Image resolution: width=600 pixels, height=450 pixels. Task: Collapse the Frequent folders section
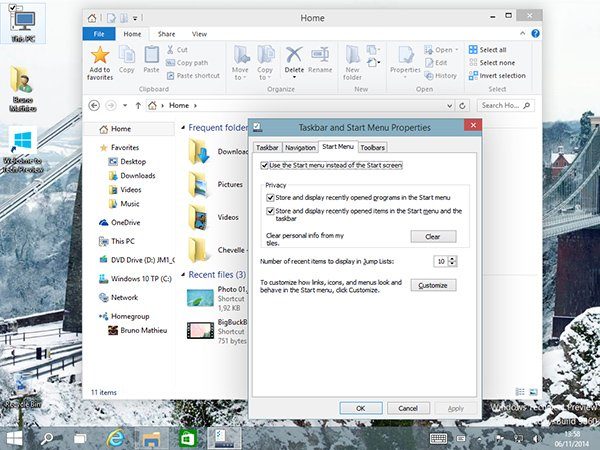tap(183, 128)
